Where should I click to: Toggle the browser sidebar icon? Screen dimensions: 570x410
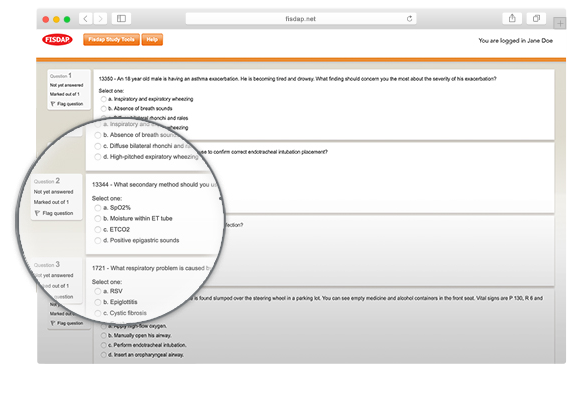tap(121, 19)
